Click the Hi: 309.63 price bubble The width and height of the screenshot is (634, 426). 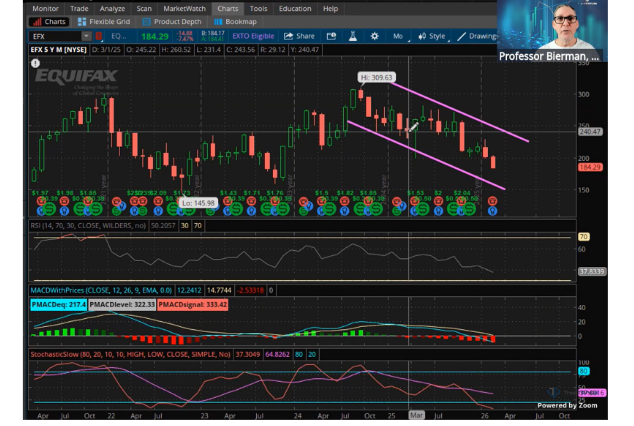click(x=376, y=77)
